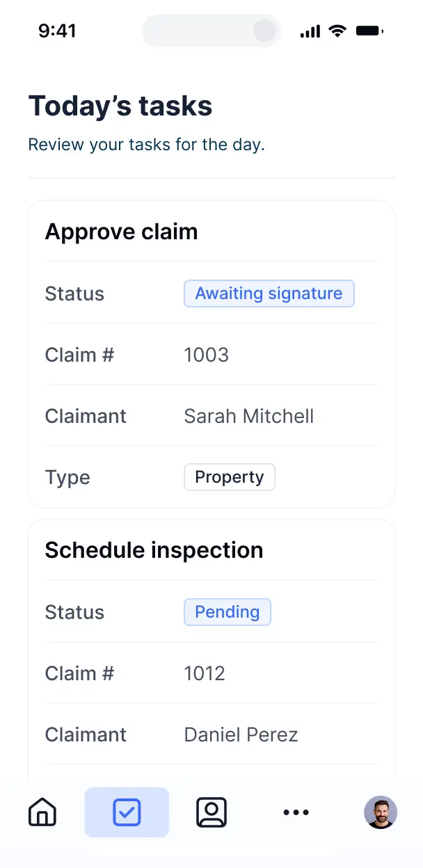Open details for claim number 1003
This screenshot has height=868, width=423.
click(206, 355)
